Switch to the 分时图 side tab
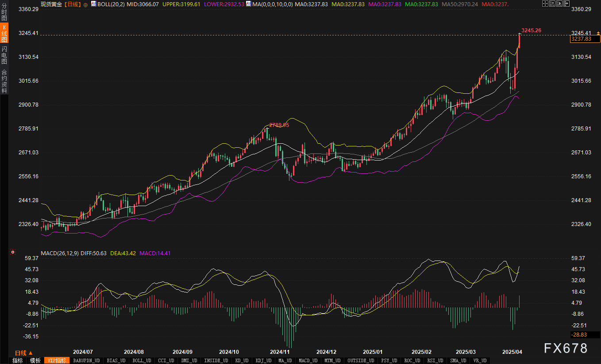Screen dimensions: 601x364 pyautogui.click(x=4, y=13)
